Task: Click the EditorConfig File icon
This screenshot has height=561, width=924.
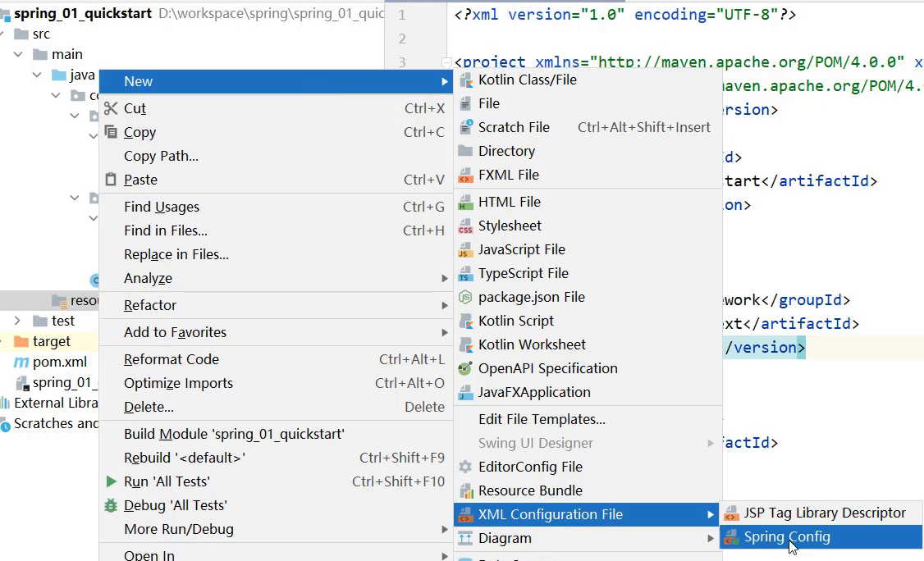Action: click(x=465, y=467)
